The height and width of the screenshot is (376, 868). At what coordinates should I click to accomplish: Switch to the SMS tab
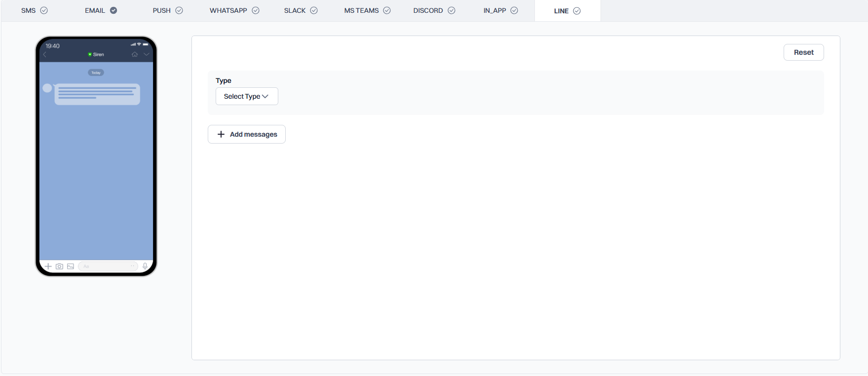point(34,10)
